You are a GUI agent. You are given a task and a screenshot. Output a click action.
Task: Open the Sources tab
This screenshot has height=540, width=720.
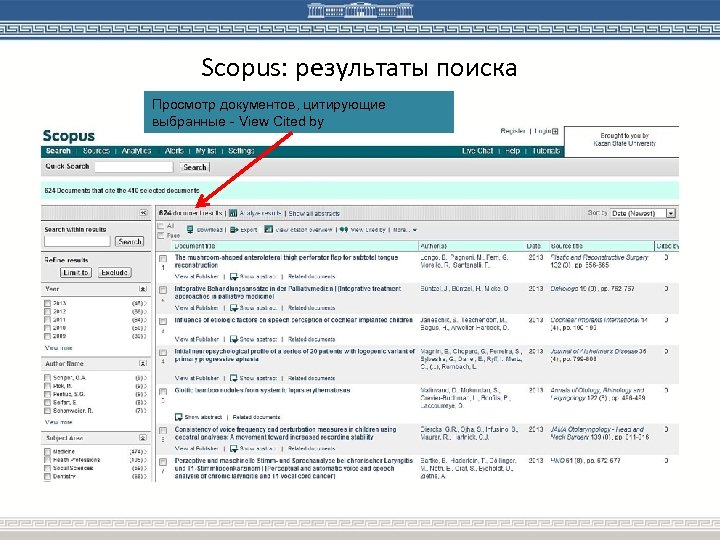[x=96, y=151]
